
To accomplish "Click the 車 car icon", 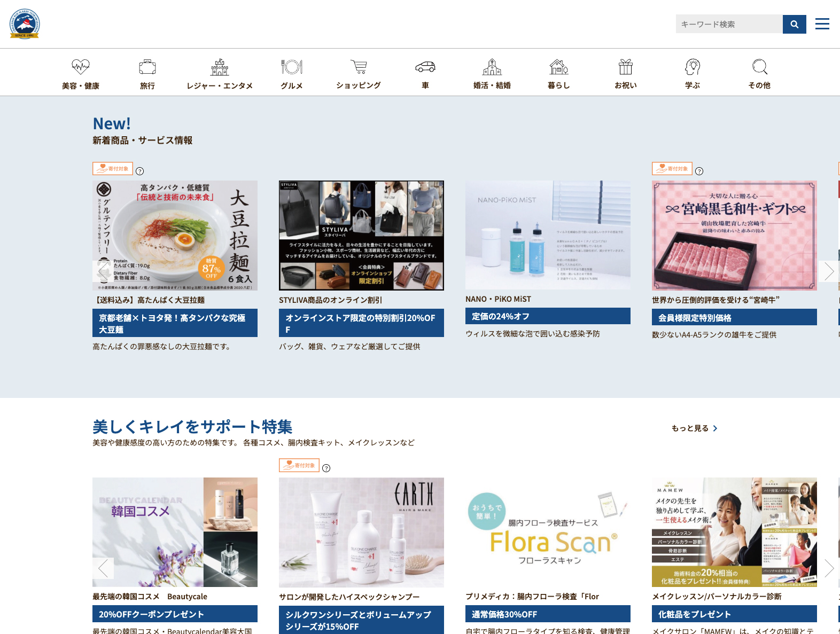I will coord(425,67).
